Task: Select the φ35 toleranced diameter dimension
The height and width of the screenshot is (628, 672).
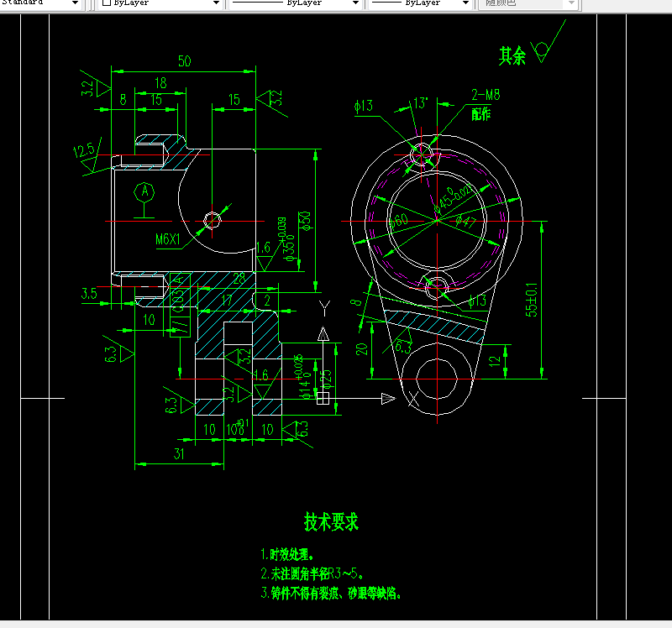Action: tap(286, 239)
